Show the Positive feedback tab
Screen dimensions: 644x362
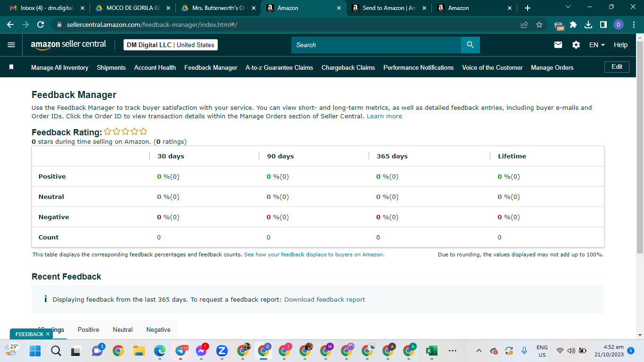coord(89,330)
